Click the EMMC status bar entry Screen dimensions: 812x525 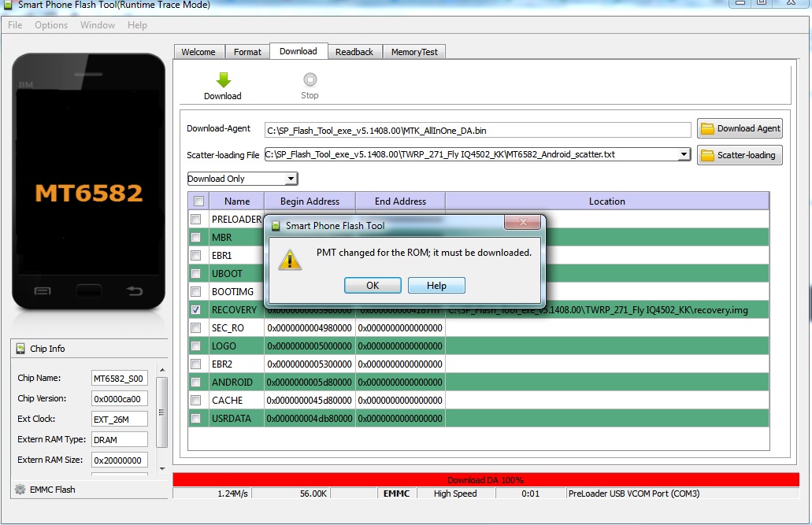tap(397, 494)
